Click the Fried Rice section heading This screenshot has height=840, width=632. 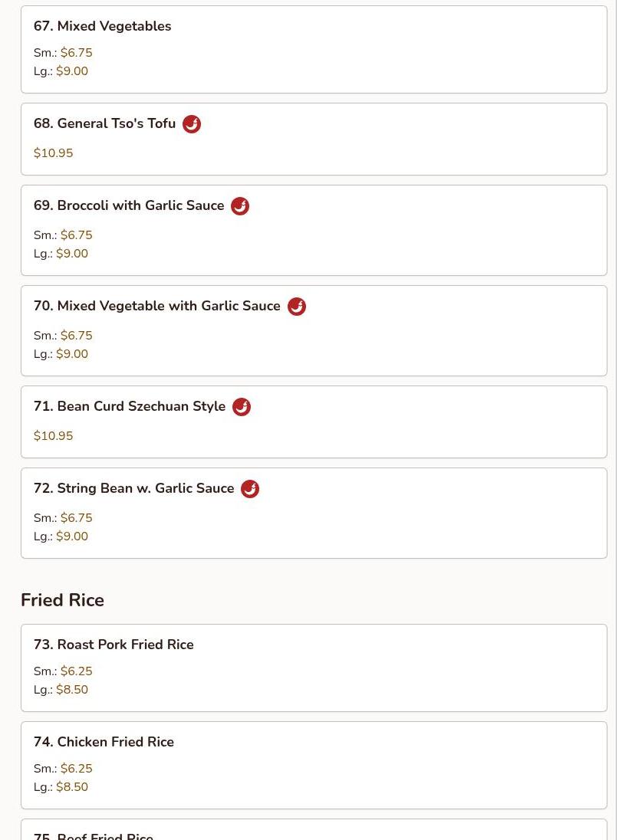coord(62,600)
